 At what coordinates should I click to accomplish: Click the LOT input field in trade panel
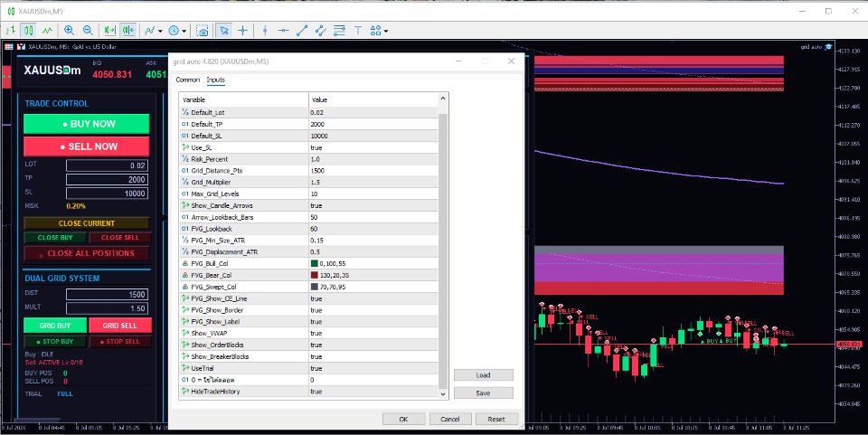(107, 165)
